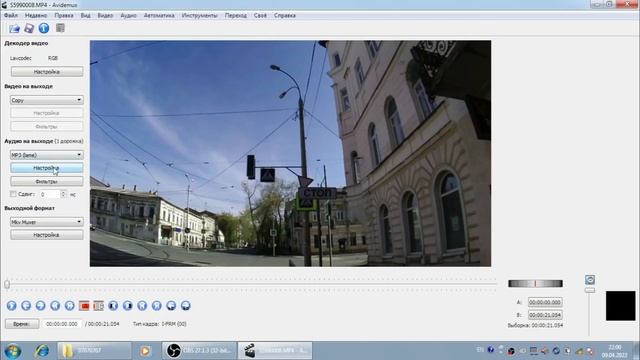640x360 pixels.
Task: Open the Mkv Muxer output format dropdown
Action: coord(47,222)
